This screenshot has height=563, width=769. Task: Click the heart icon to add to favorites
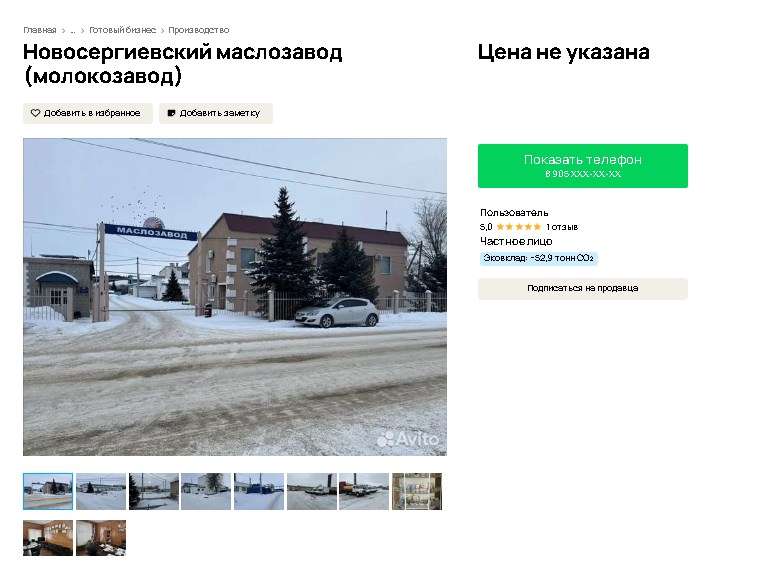click(35, 113)
